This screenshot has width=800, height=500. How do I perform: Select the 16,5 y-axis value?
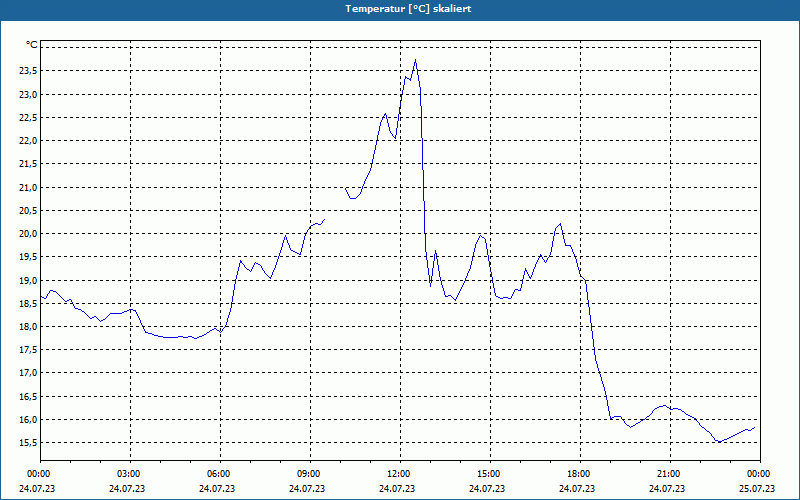pos(28,396)
